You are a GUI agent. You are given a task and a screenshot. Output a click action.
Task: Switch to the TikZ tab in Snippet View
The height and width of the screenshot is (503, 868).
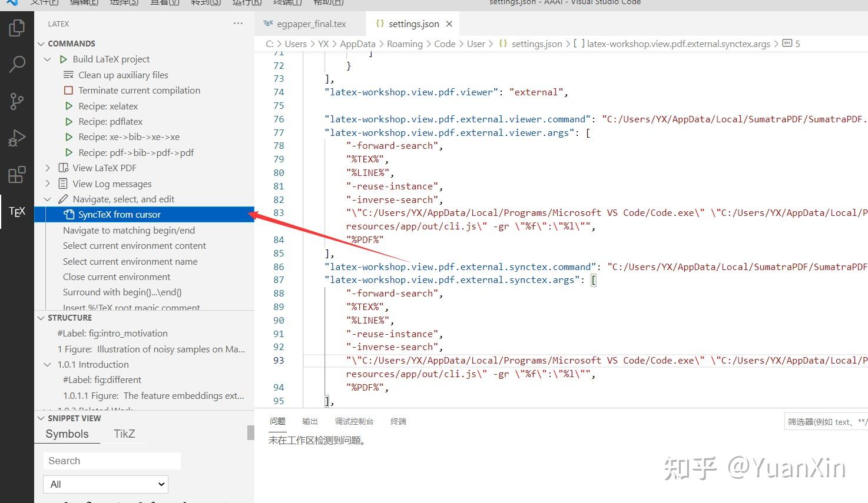124,434
